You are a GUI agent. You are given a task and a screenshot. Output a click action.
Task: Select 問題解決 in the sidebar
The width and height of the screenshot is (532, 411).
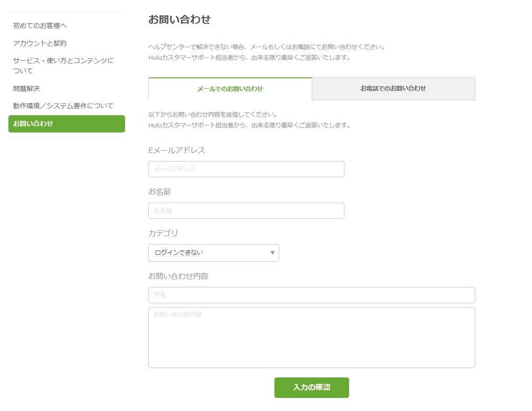[27, 89]
